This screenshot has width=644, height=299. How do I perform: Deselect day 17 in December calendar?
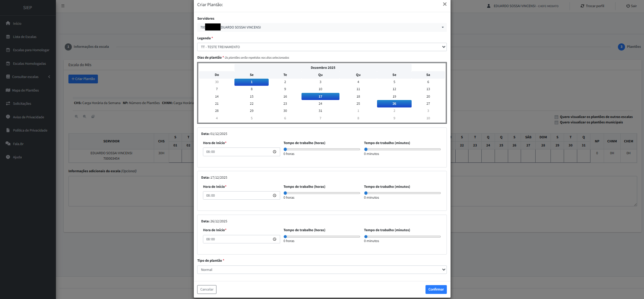click(x=320, y=97)
